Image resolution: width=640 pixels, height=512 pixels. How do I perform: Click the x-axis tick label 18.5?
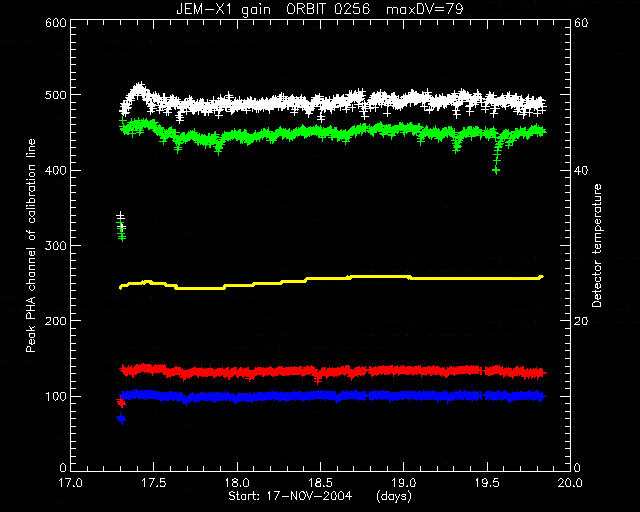click(320, 483)
